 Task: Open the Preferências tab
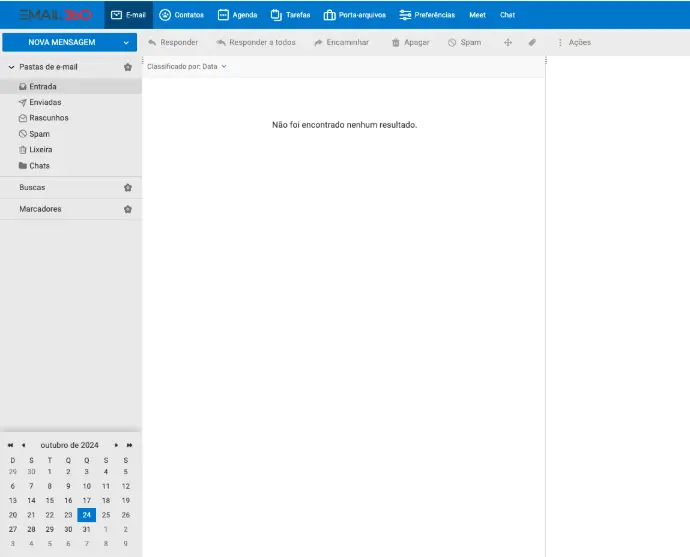[427, 15]
